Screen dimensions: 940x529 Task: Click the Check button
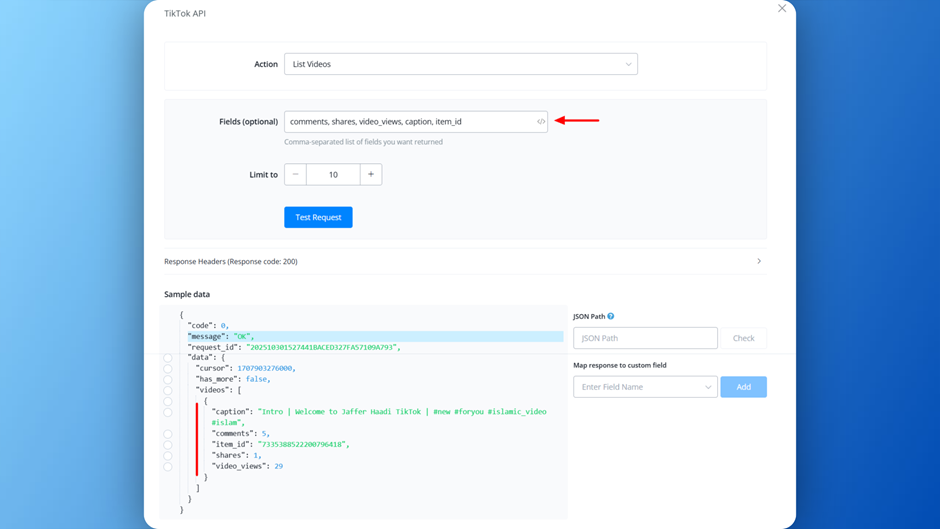743,338
